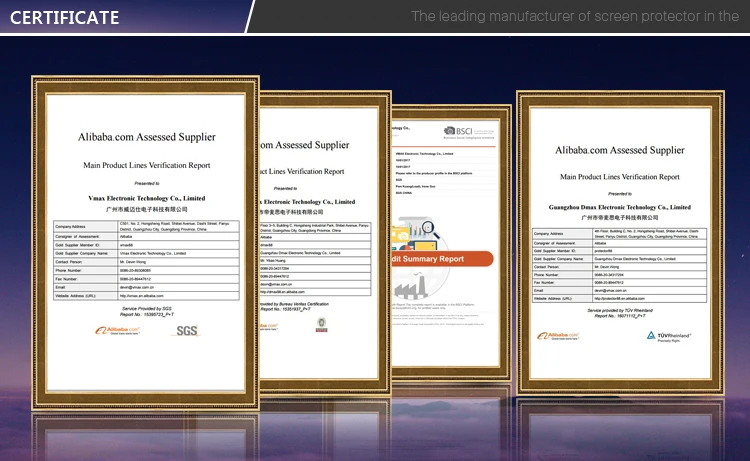This screenshot has width=750, height=461.
Task: Click 'Phone Number' label on SGS certificate
Action: [68, 271]
